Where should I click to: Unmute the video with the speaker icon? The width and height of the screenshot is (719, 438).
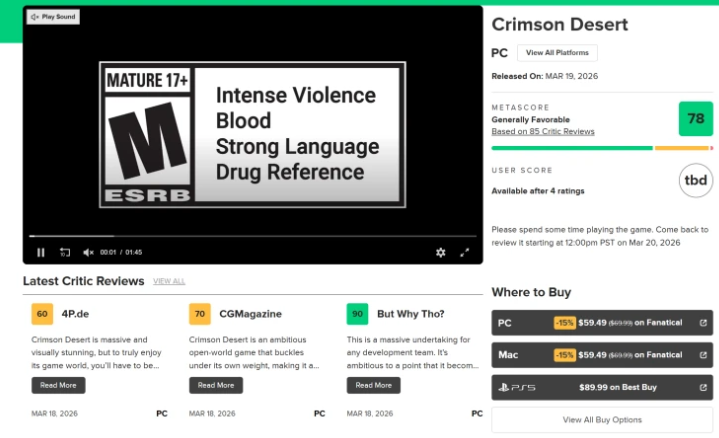click(88, 252)
